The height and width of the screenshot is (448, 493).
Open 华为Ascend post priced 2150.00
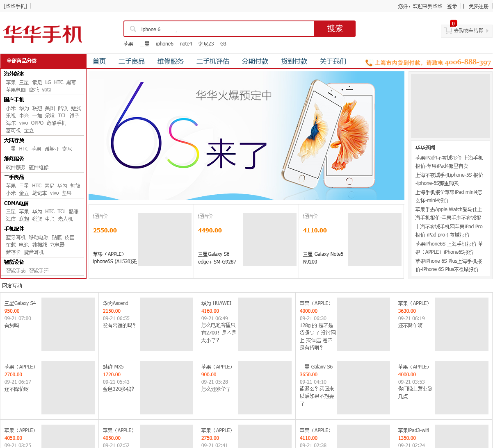point(115,303)
